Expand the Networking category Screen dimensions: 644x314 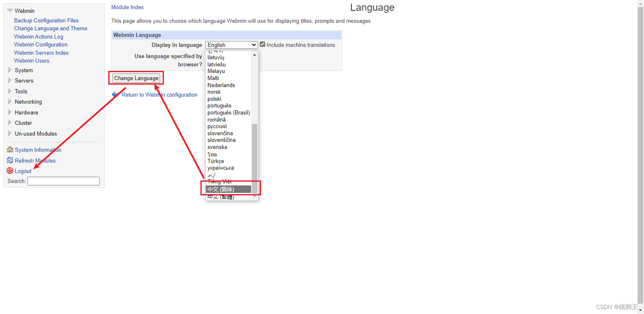pos(10,102)
